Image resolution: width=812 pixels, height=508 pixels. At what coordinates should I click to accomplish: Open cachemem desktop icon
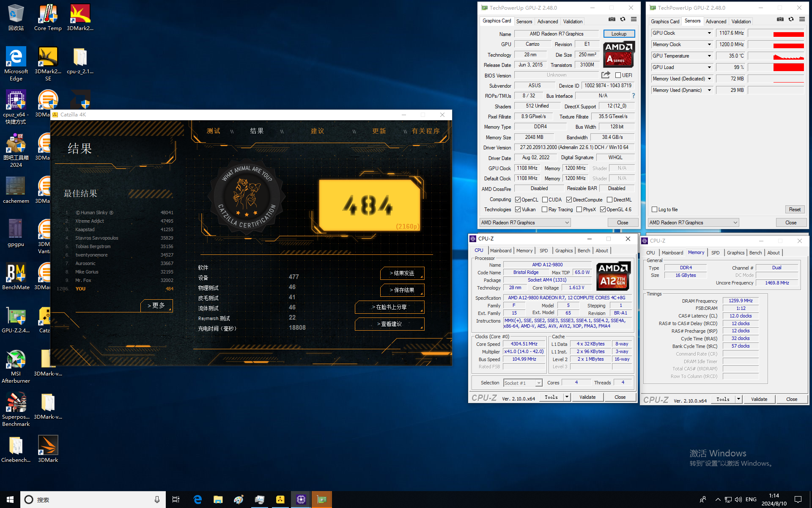16,190
